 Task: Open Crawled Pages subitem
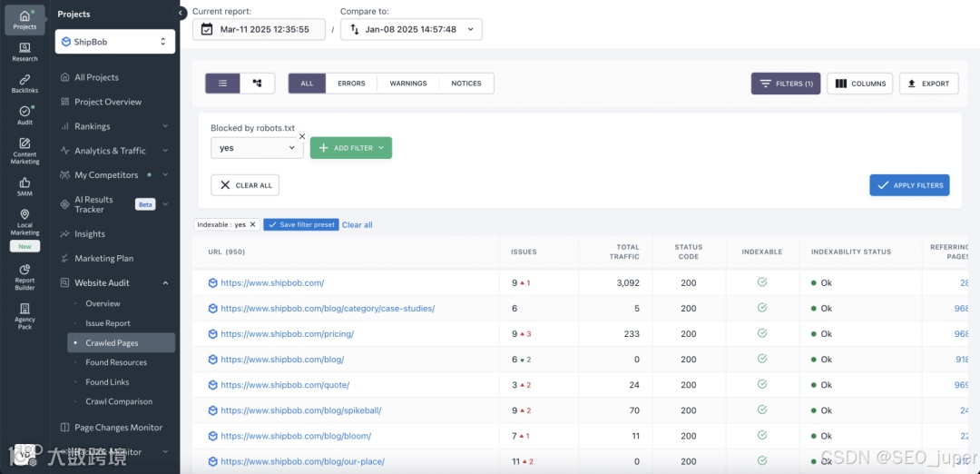122,342
